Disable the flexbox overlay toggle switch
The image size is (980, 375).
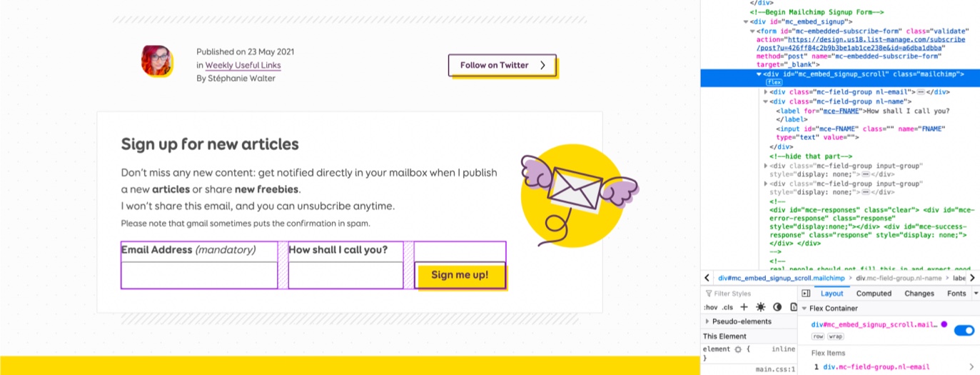tap(964, 330)
